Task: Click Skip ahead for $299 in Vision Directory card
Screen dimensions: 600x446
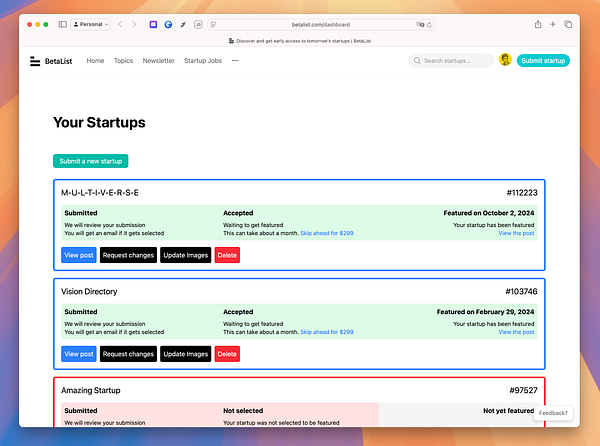Action: [327, 332]
